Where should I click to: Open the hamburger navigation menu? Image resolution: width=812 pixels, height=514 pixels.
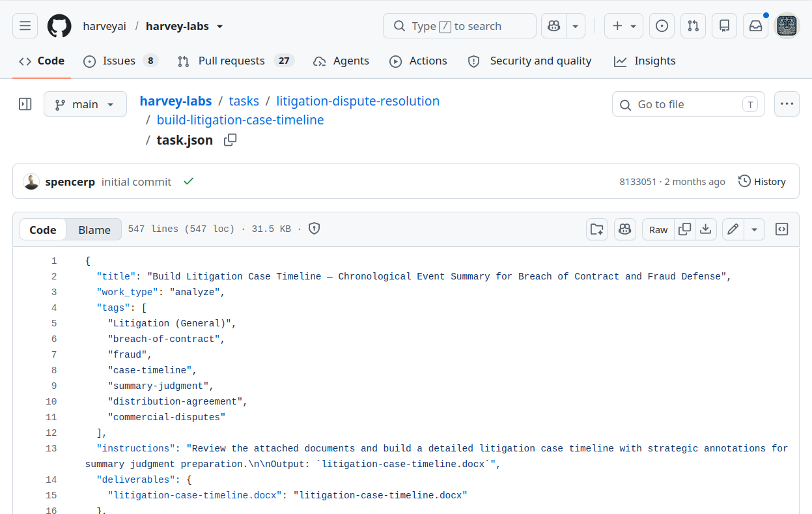(x=25, y=26)
